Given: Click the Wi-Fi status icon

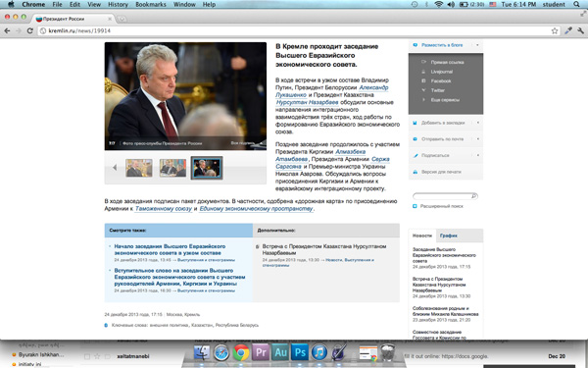Looking at the screenshot, I should click(438, 5).
